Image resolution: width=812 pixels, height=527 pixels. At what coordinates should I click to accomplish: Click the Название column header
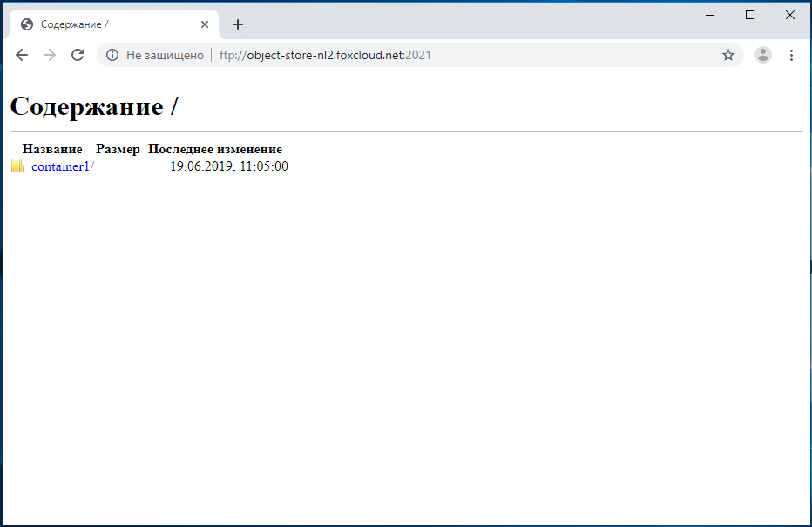[52, 149]
